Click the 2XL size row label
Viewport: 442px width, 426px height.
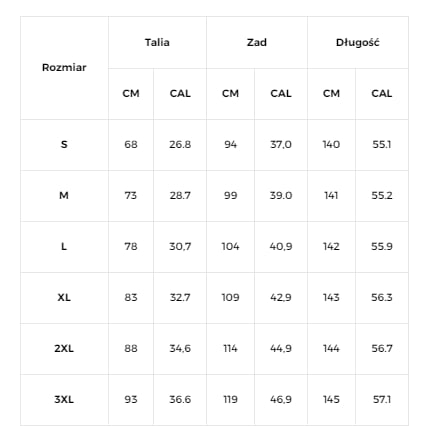point(64,348)
